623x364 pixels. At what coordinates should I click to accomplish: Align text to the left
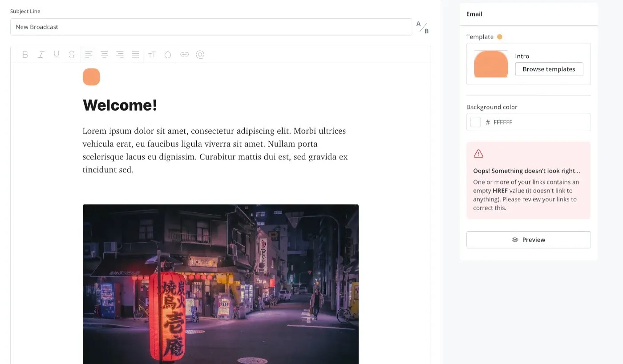(x=89, y=54)
